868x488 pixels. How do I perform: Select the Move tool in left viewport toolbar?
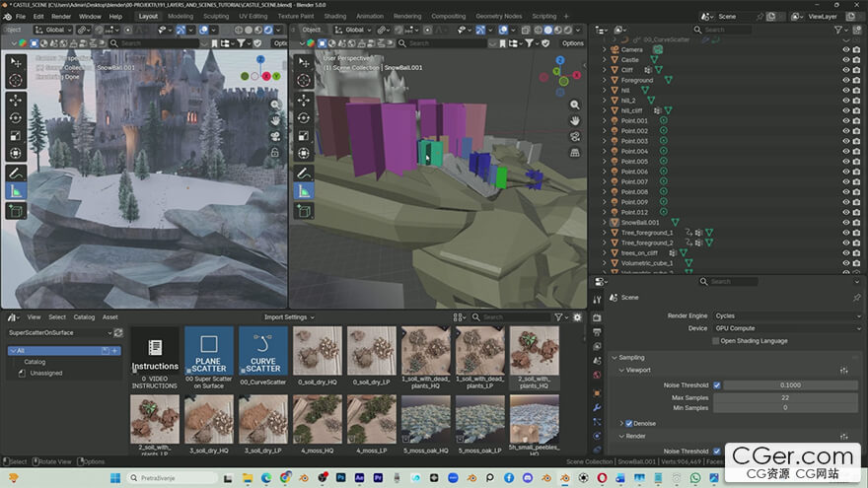[16, 100]
